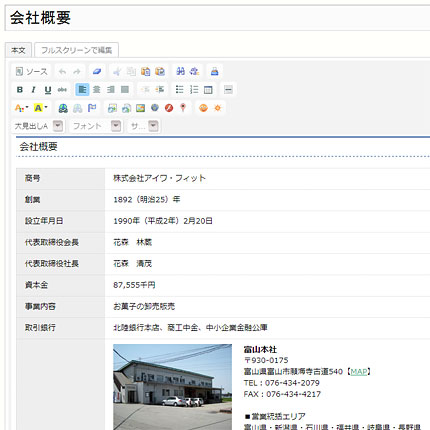Click the Print icon

pyautogui.click(x=215, y=71)
